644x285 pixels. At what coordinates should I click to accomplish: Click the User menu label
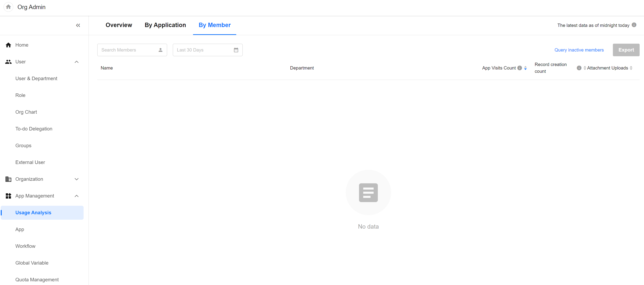pyautogui.click(x=20, y=62)
